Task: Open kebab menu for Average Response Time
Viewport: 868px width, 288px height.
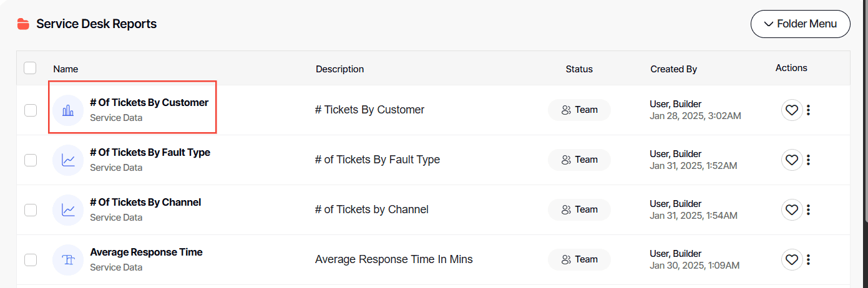Action: click(x=809, y=260)
